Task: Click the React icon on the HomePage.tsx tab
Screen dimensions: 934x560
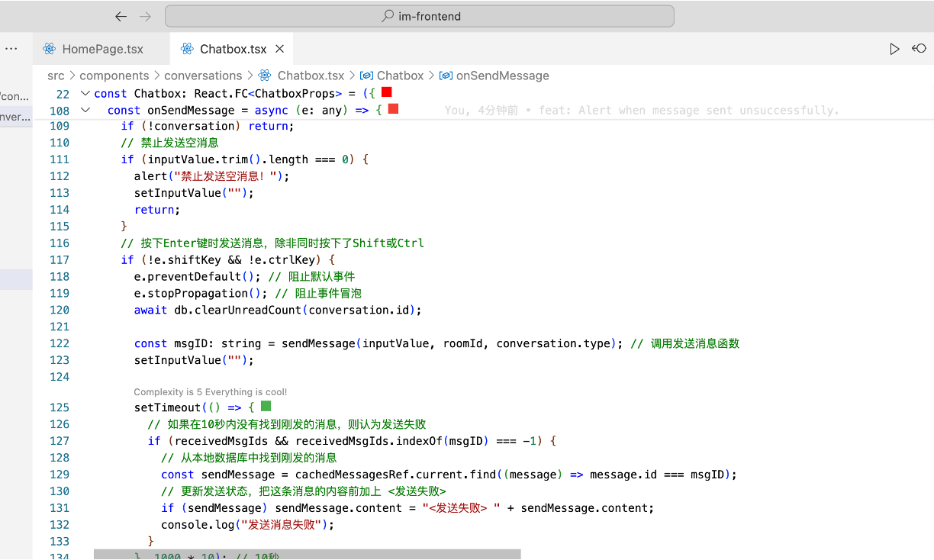Action: tap(50, 49)
